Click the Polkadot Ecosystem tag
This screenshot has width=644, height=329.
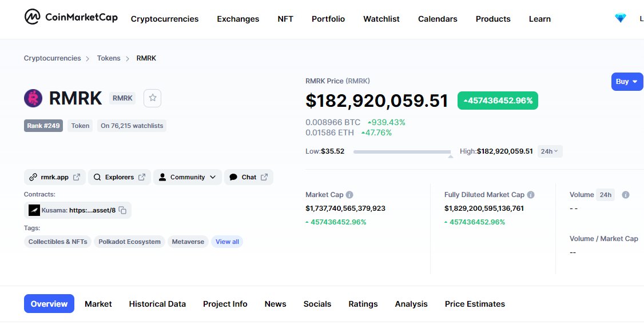[x=129, y=242]
